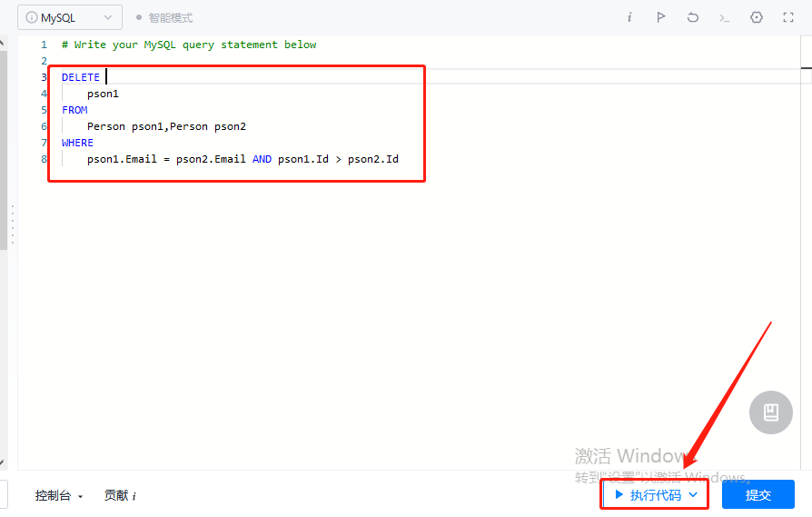Click the 贡献 contribute link
This screenshot has width=812, height=517.
coord(115,495)
